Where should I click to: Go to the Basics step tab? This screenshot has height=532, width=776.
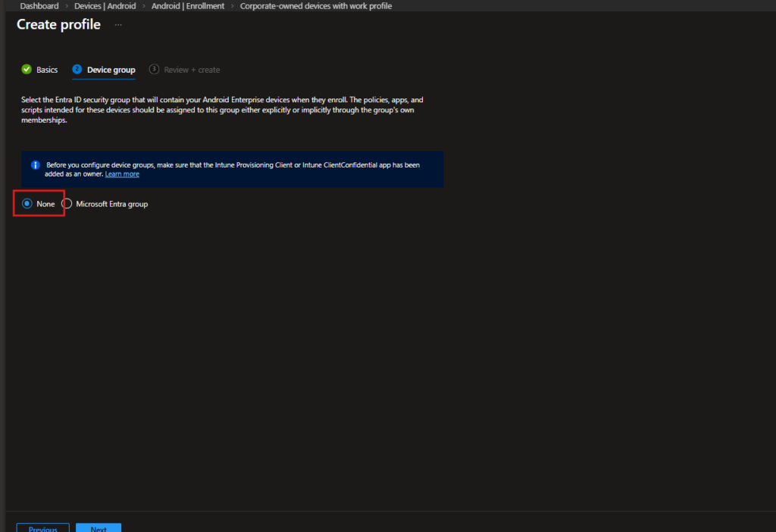click(x=46, y=70)
